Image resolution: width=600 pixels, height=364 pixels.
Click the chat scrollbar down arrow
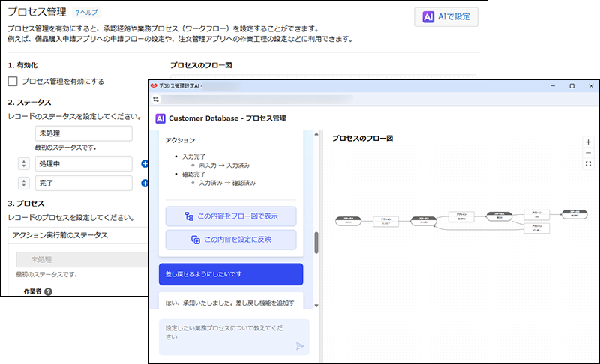(x=316, y=305)
